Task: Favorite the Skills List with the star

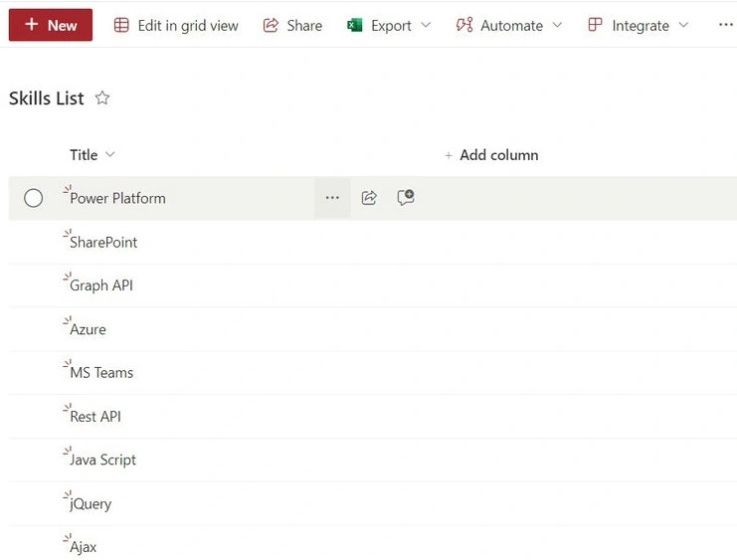Action: coord(102,97)
